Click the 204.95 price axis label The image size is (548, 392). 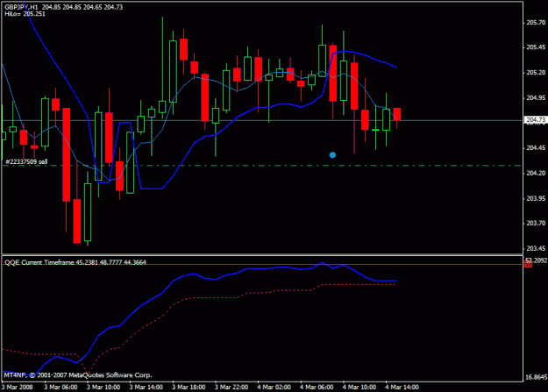tap(536, 97)
